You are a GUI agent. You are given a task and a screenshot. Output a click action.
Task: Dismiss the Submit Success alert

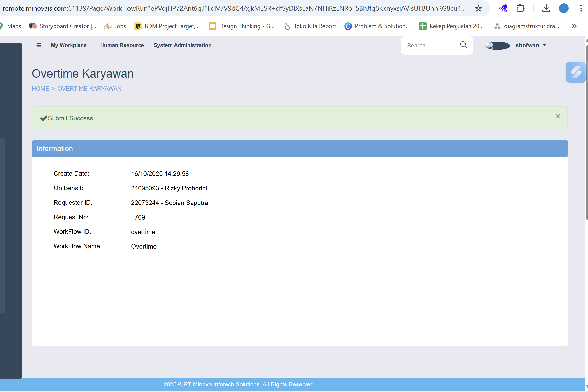[558, 116]
